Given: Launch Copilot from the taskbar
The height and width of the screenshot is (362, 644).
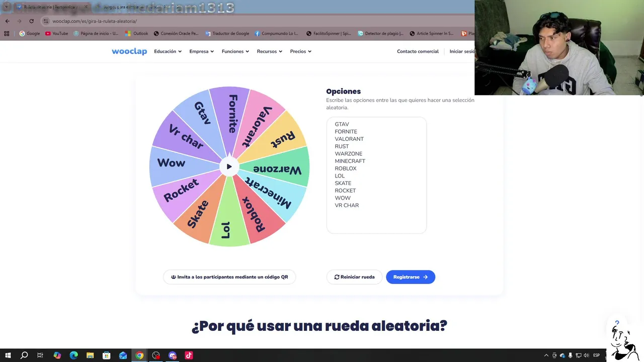Looking at the screenshot, I should [x=57, y=355].
